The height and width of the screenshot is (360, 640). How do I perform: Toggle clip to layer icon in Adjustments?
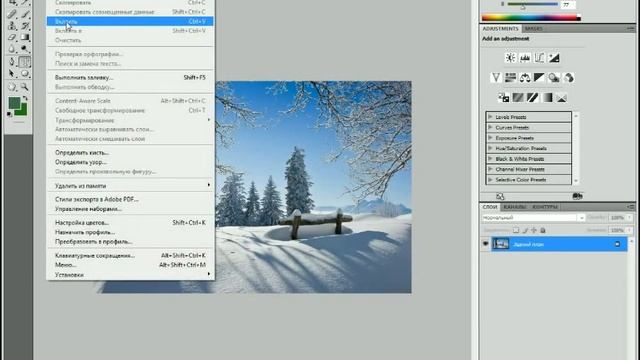point(577,196)
